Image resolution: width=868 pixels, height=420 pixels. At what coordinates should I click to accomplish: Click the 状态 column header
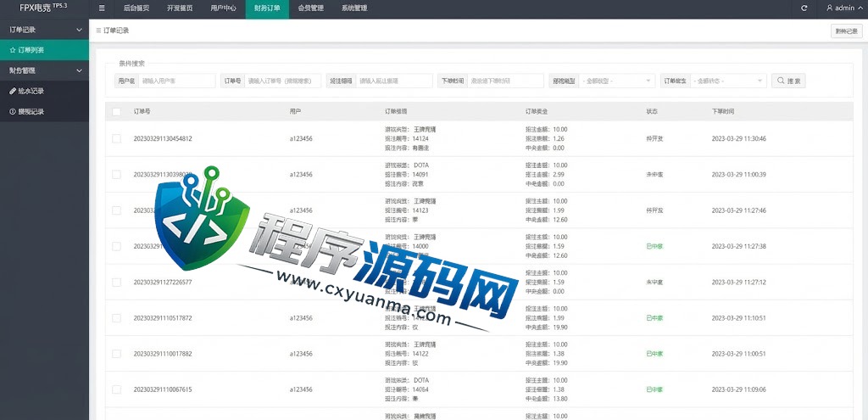click(652, 111)
